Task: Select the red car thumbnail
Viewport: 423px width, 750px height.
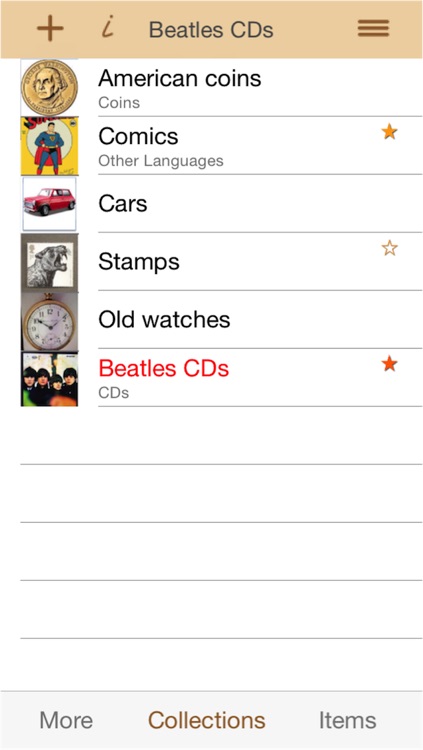Action: click(49, 204)
